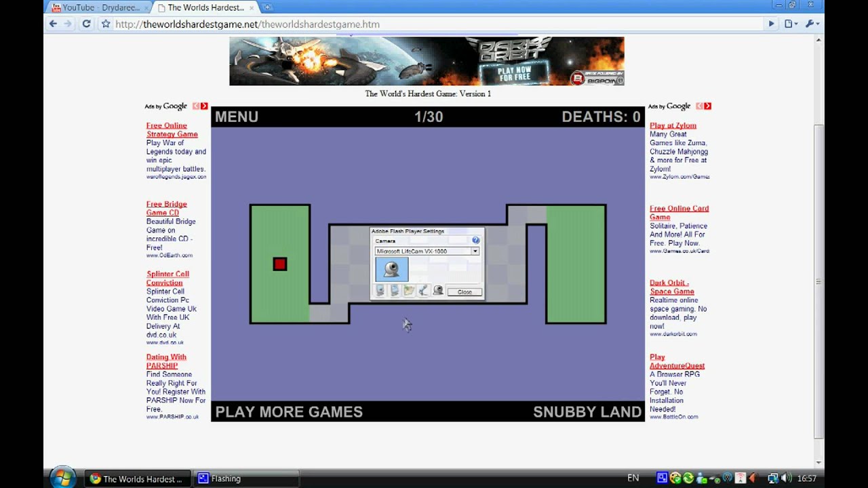Select The Worlds Hardest Game tab
This screenshot has width=868, height=488.
click(x=205, y=7)
